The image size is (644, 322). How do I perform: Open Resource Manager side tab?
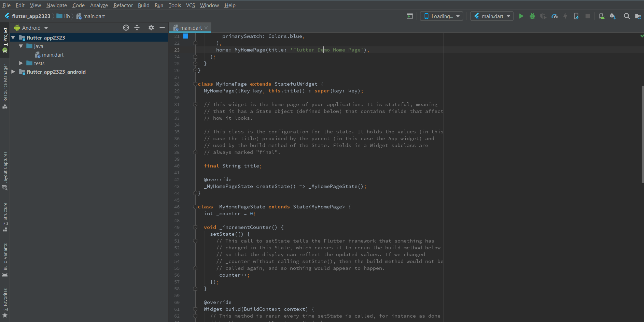(5, 86)
